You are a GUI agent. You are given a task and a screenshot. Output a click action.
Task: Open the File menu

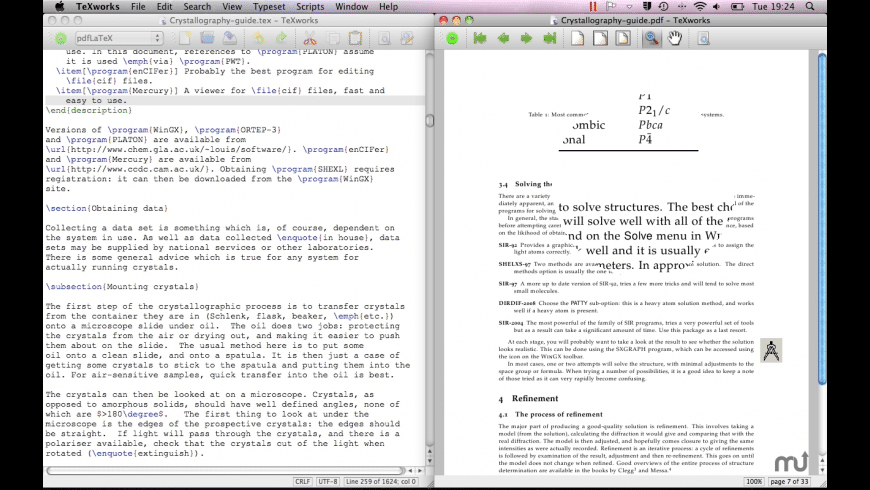coord(138,7)
